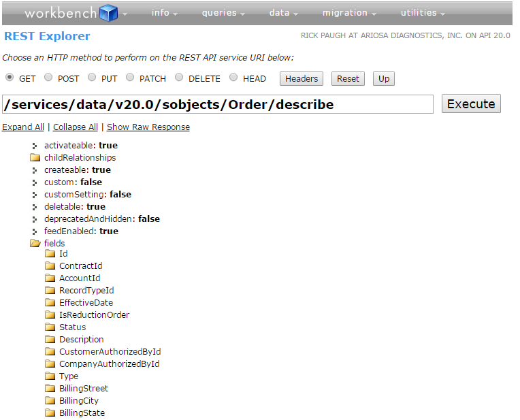
Task: Select the childRelationships tree label
Action: [x=80, y=157]
